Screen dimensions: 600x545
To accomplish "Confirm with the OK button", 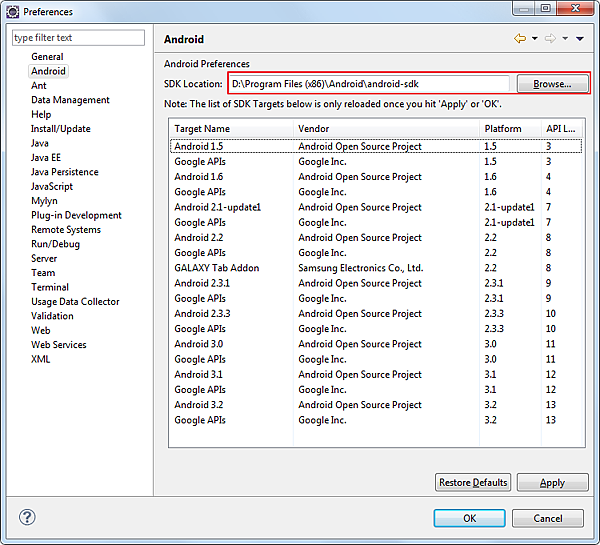I will click(470, 518).
